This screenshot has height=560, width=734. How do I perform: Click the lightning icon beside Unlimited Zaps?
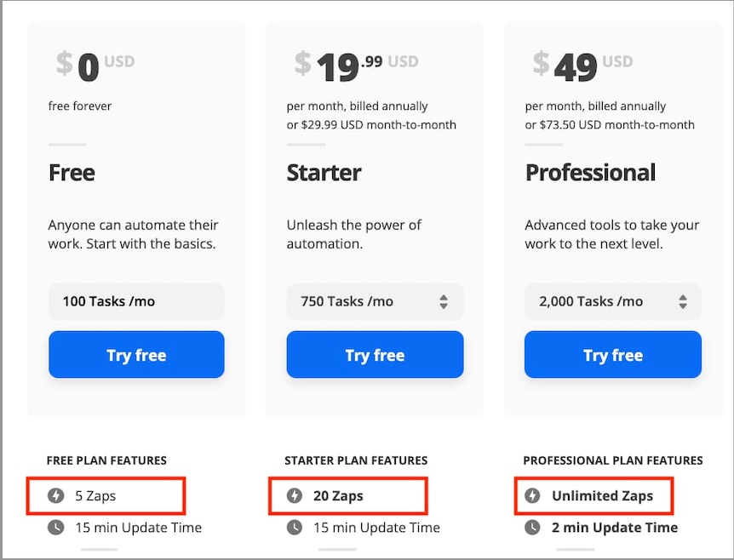point(534,495)
